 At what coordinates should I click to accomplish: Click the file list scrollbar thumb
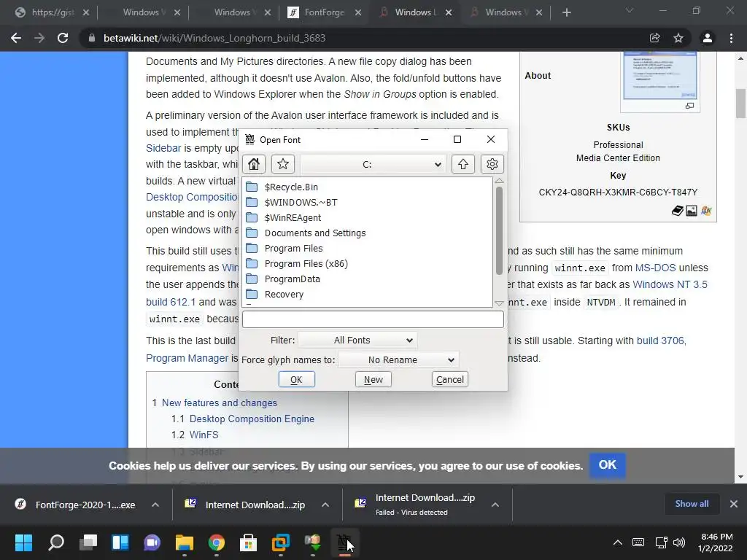(499, 230)
